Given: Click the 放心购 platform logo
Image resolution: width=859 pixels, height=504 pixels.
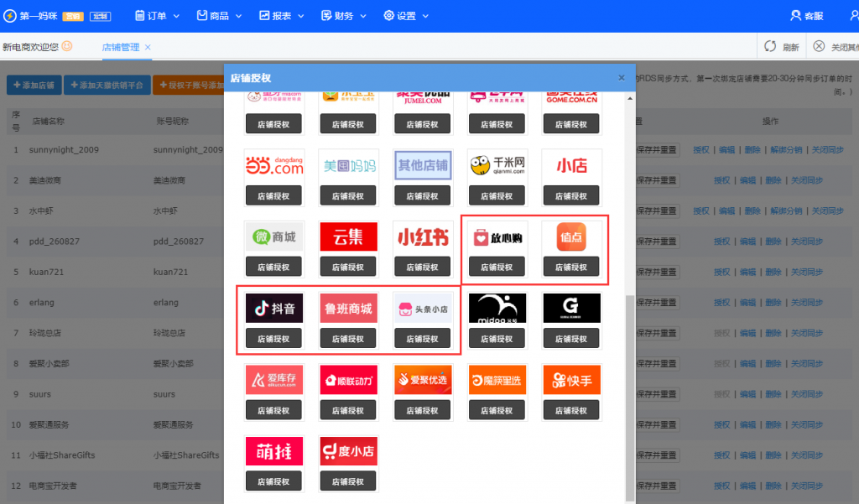Looking at the screenshot, I should pos(497,236).
